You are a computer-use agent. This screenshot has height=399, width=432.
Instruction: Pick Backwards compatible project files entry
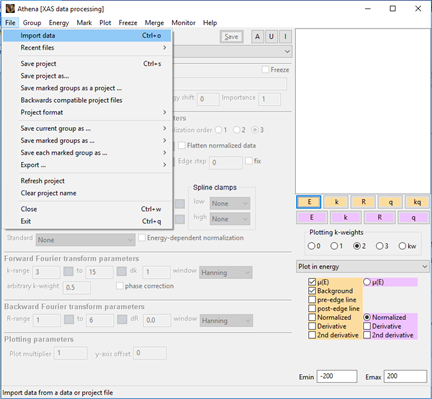[x=87, y=100]
